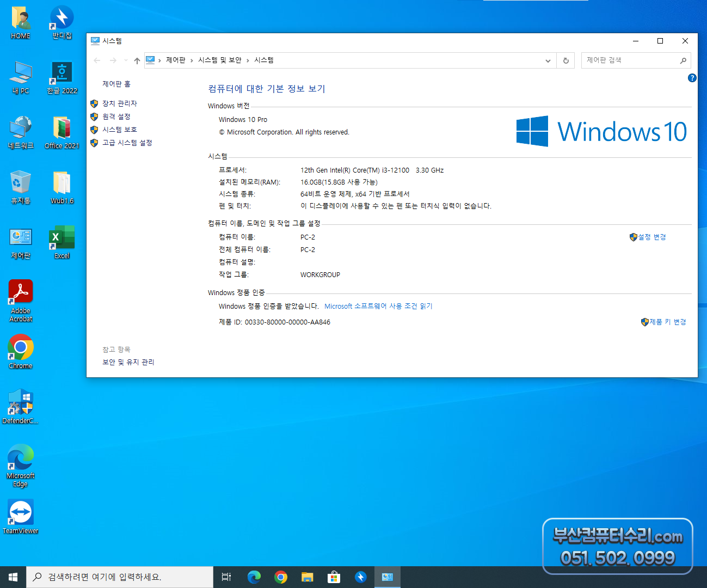Launch Chrome from the taskbar
The width and height of the screenshot is (707, 588).
pos(281,577)
